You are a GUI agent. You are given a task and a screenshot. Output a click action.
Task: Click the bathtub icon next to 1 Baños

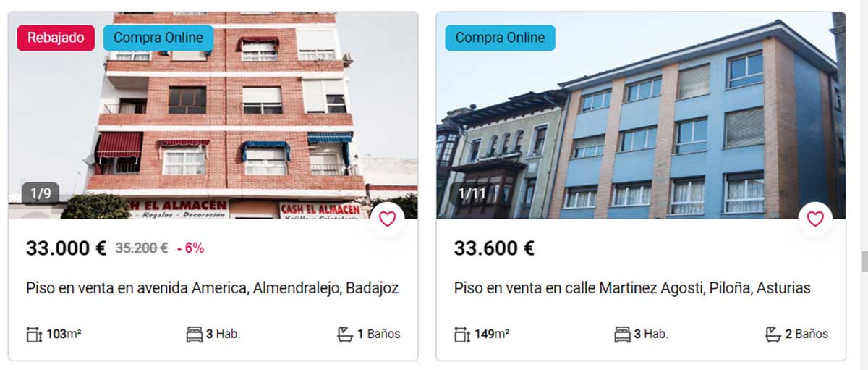click(x=345, y=334)
